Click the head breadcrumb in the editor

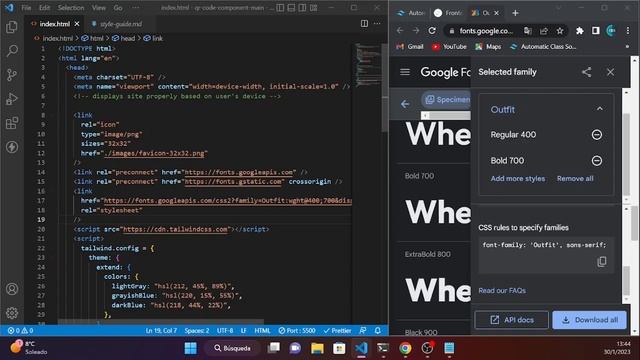click(x=123, y=38)
